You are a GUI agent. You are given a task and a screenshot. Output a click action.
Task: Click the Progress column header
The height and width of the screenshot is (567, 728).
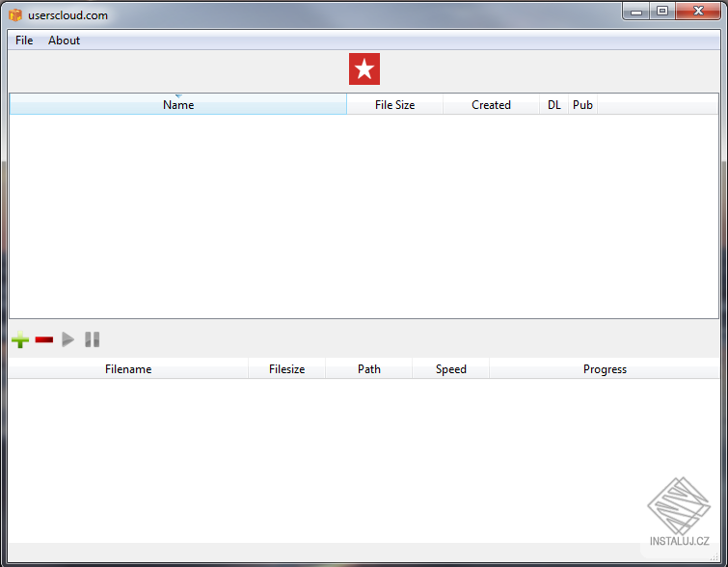(605, 368)
